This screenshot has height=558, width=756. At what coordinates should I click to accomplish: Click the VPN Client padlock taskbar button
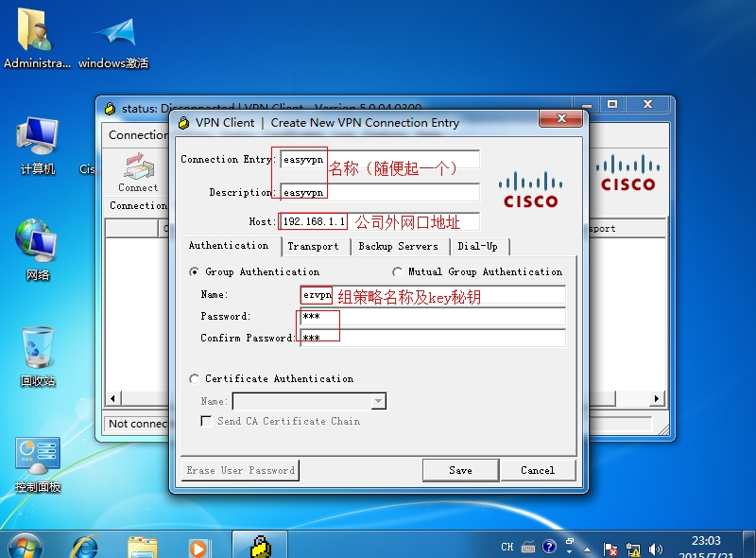pos(261,546)
